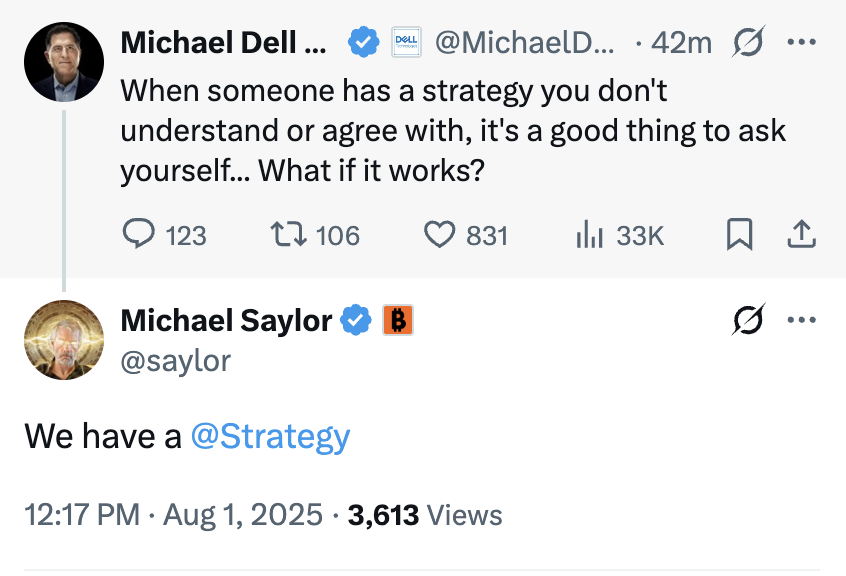This screenshot has height=576, width=846.
Task: Click the Bitcoin affiliation badge
Action: click(x=398, y=320)
